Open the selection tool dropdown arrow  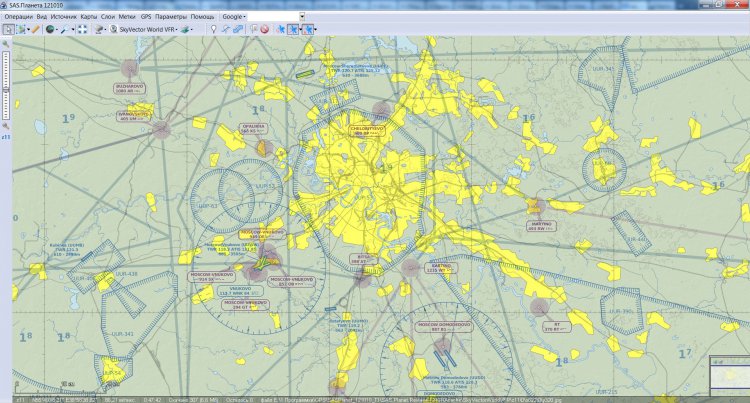coord(29,30)
